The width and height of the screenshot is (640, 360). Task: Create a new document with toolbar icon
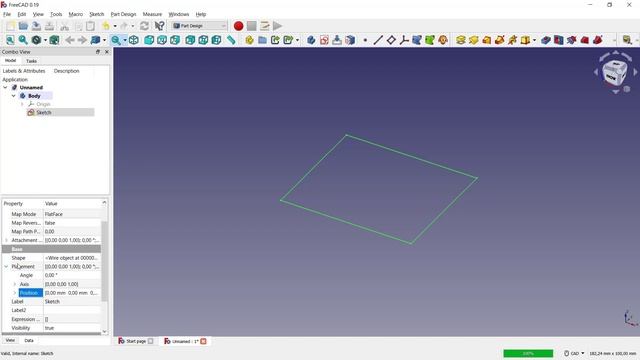click(x=11, y=26)
